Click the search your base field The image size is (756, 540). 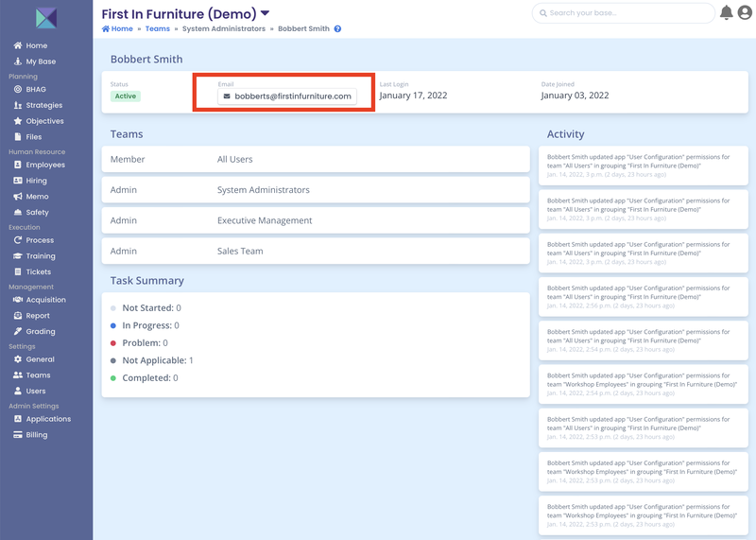pos(624,13)
